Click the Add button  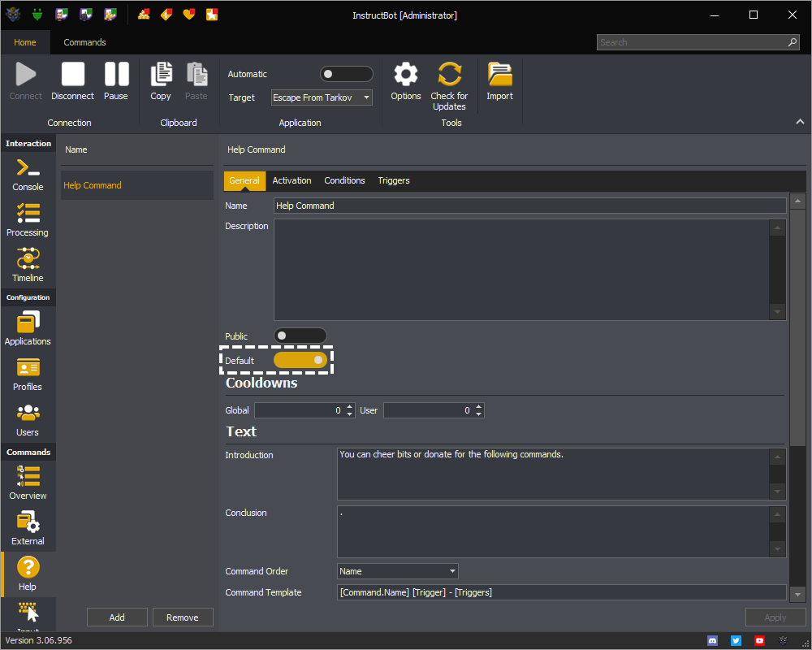[117, 617]
